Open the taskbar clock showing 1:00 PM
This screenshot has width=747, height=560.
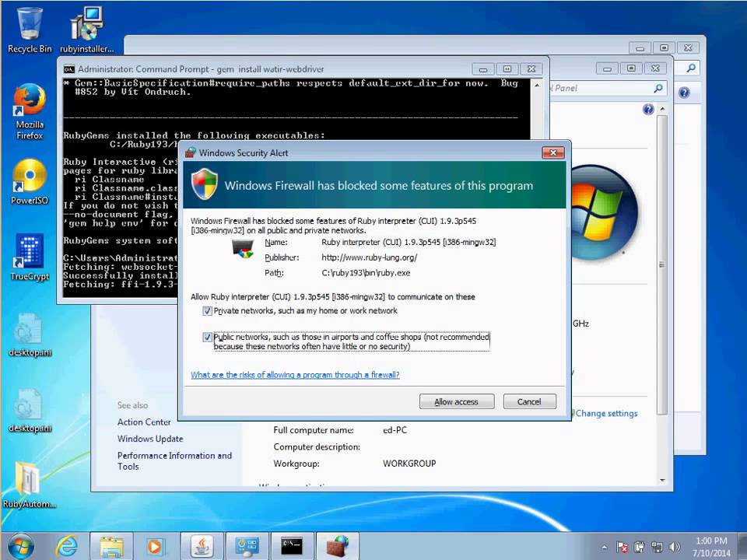click(711, 547)
